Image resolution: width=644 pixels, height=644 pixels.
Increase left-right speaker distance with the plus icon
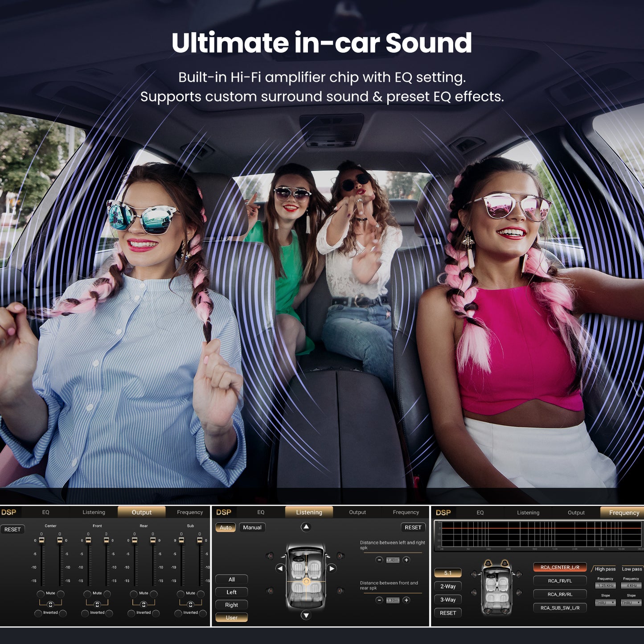pyautogui.click(x=406, y=560)
